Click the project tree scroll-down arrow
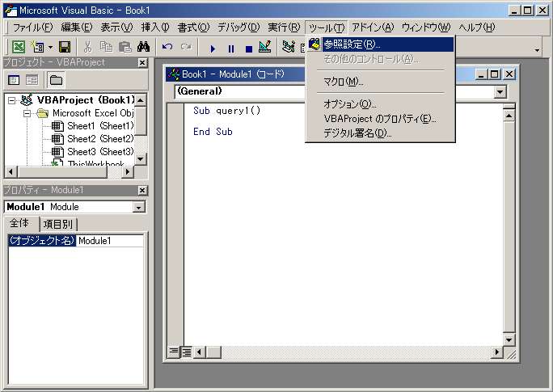553x392 pixels. 141,159
